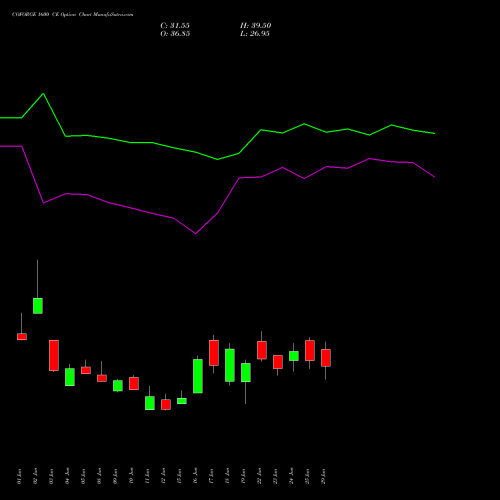500x500 pixels.
Task: Click the 02 date label on x-axis
Action: point(35,476)
